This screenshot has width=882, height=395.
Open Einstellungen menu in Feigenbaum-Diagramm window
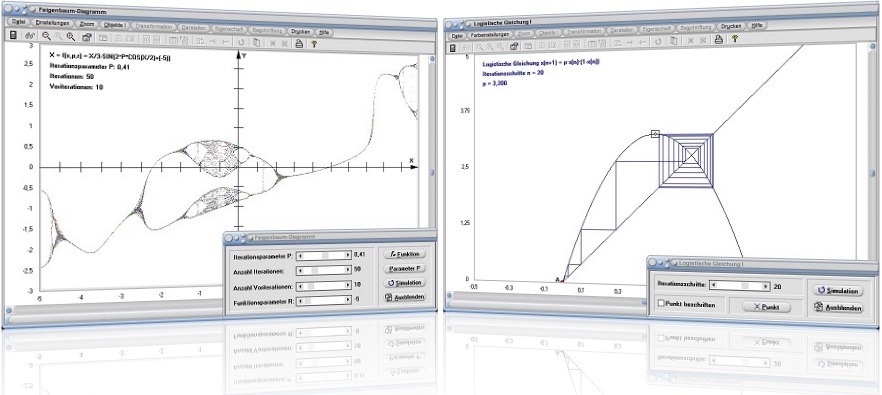click(52, 23)
